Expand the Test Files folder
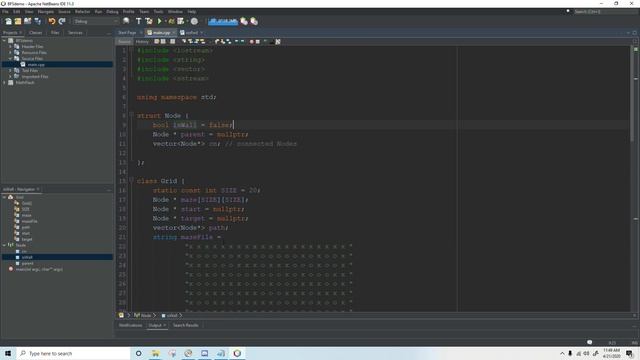 click(10, 70)
